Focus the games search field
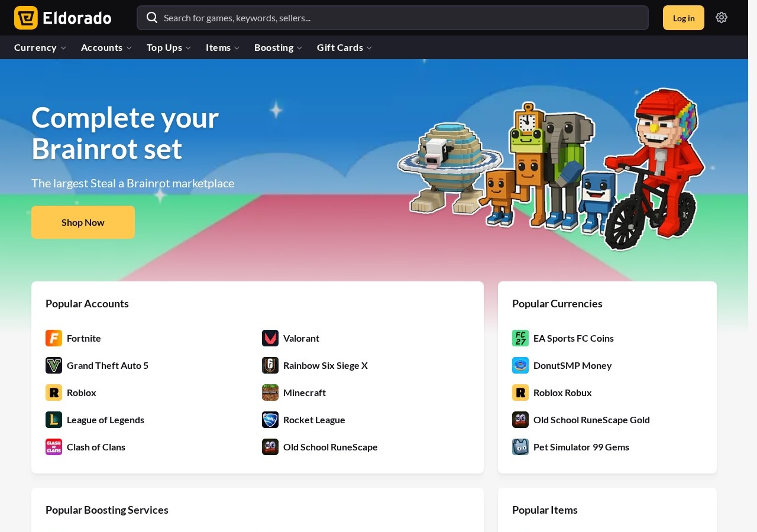 coord(393,18)
